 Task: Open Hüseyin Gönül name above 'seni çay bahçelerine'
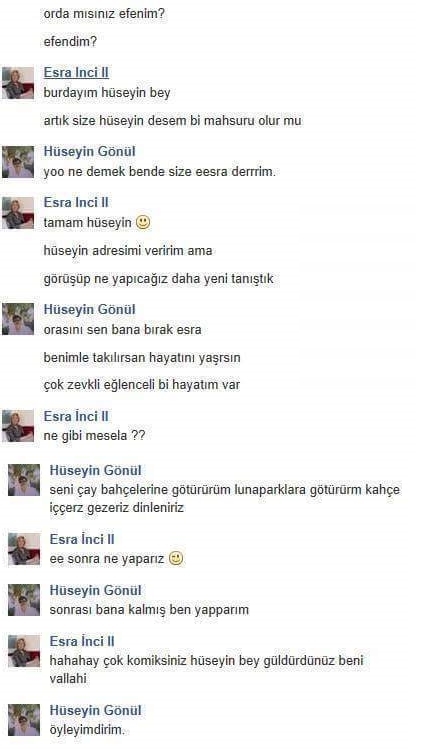pyautogui.click(x=95, y=471)
